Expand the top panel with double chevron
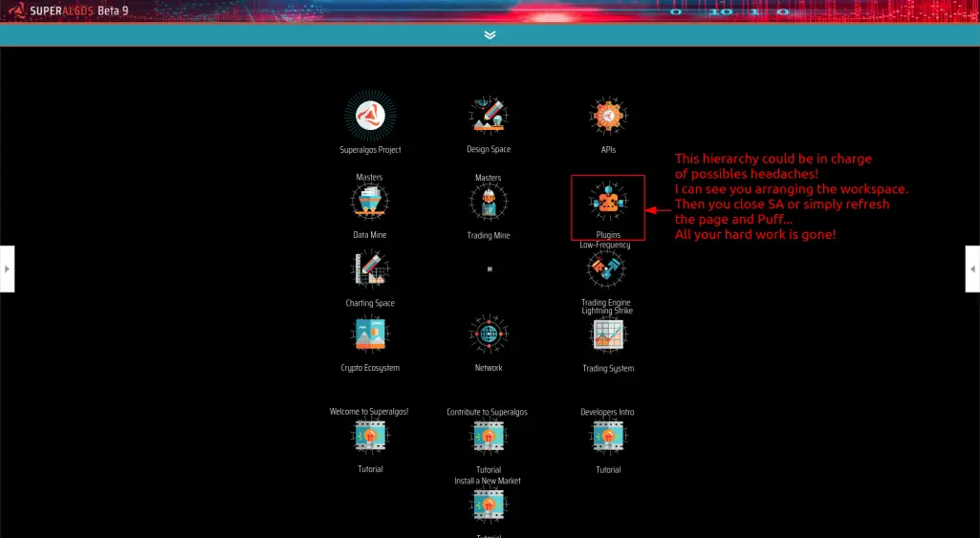980x538 pixels. click(x=490, y=35)
